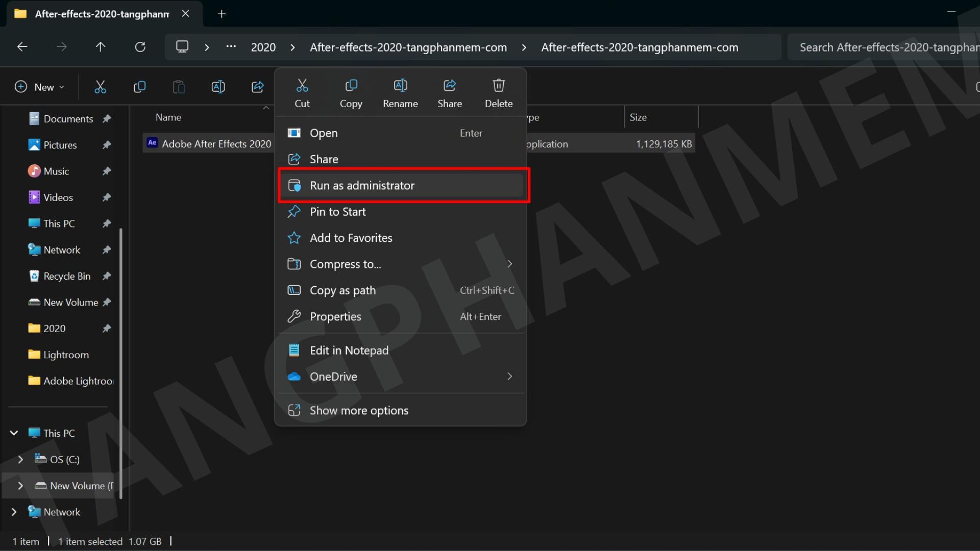Choose Copy as path
The width and height of the screenshot is (980, 551).
click(x=401, y=290)
